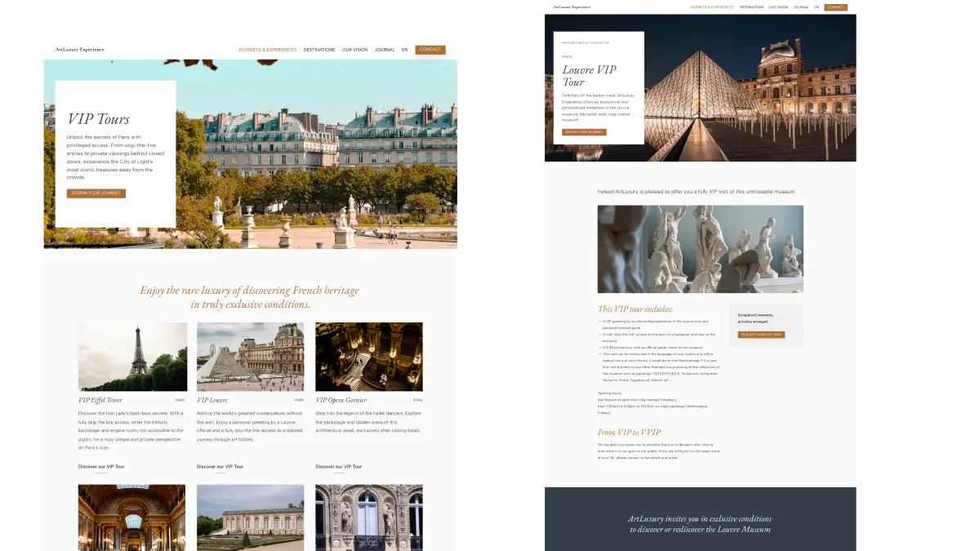Select the VIP Opera Garnier title
Screen dimensions: 980x551
tap(341, 400)
